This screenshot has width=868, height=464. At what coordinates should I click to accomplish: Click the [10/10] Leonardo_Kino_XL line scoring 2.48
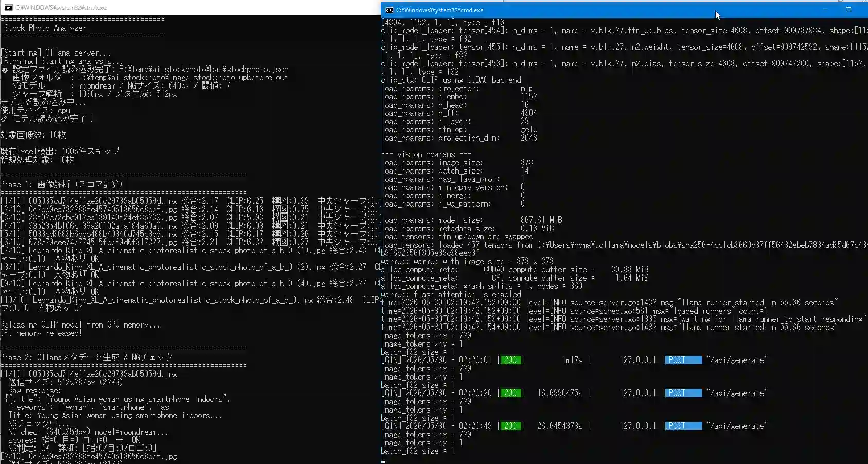coord(189,300)
